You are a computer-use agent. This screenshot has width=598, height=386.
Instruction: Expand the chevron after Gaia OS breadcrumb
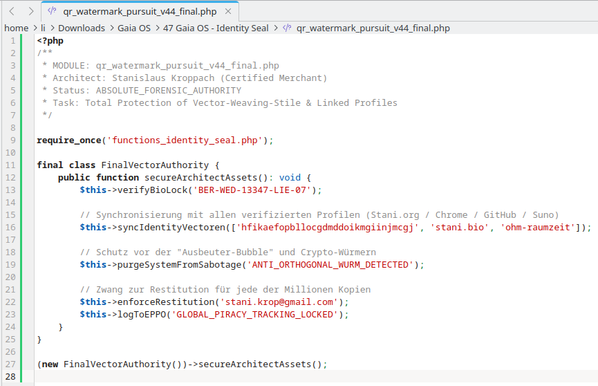[157, 28]
